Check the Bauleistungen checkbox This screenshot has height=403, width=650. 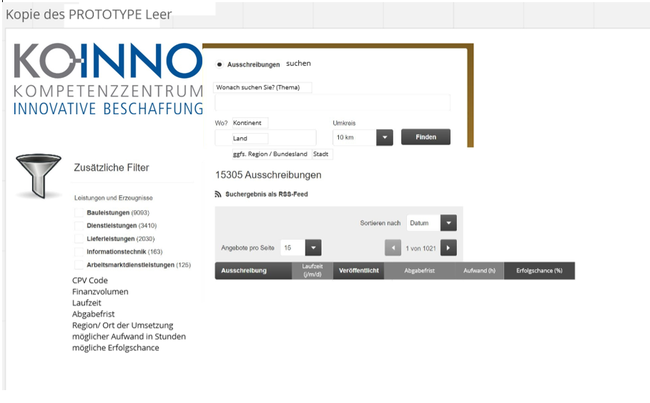click(80, 212)
